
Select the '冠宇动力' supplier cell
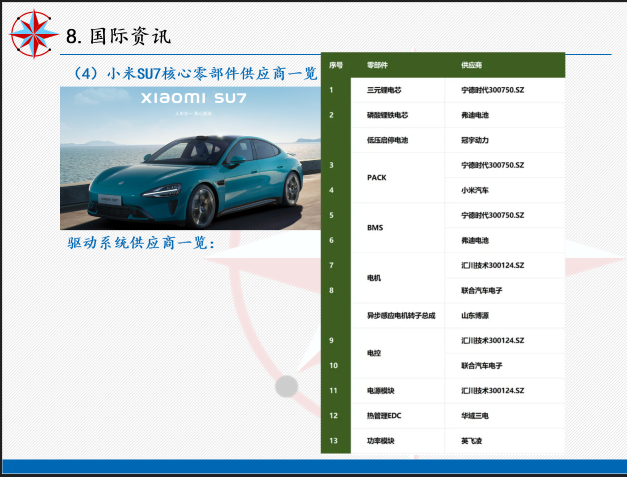pyautogui.click(x=476, y=140)
